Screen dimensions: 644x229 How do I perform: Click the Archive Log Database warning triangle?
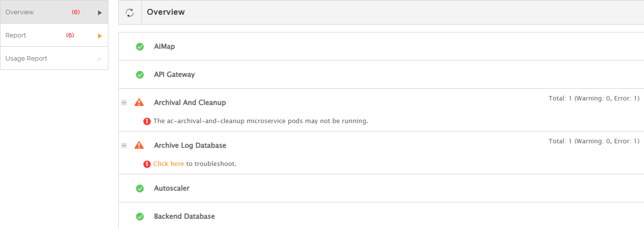139,145
